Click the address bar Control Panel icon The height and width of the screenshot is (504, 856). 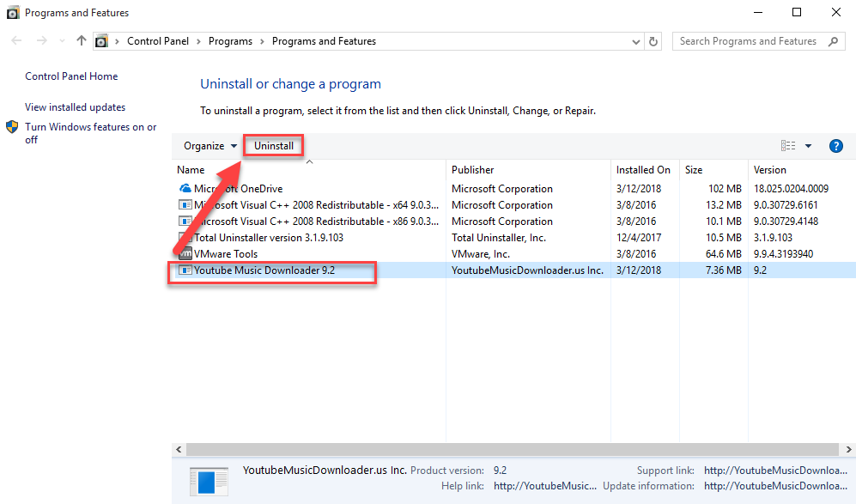101,41
